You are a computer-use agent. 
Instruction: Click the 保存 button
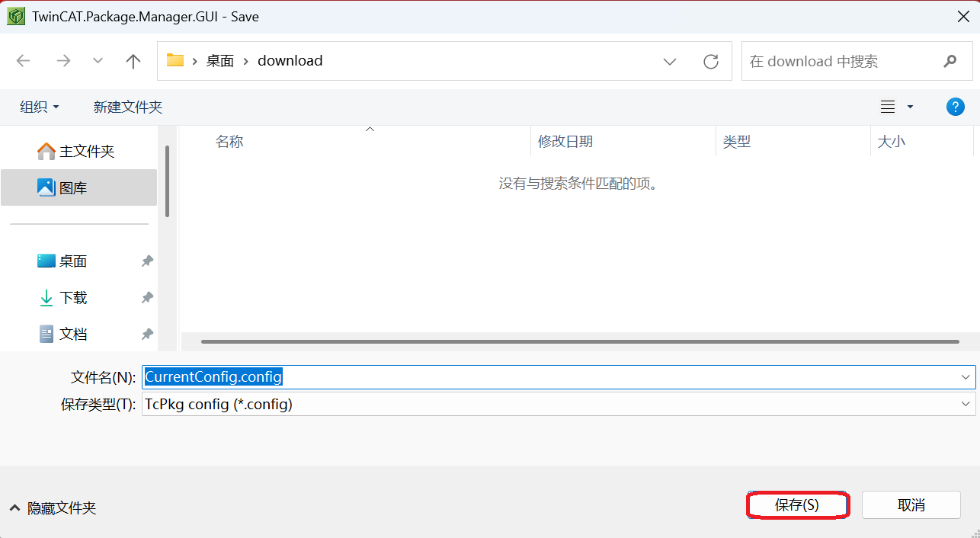click(797, 504)
